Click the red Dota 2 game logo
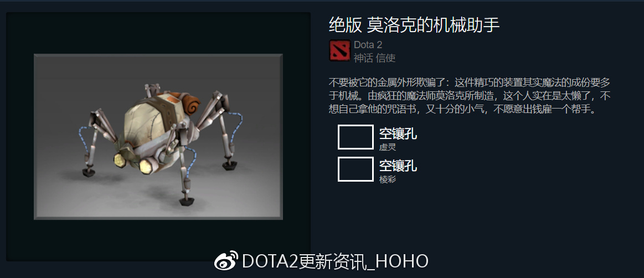The image size is (644, 278). coord(339,50)
